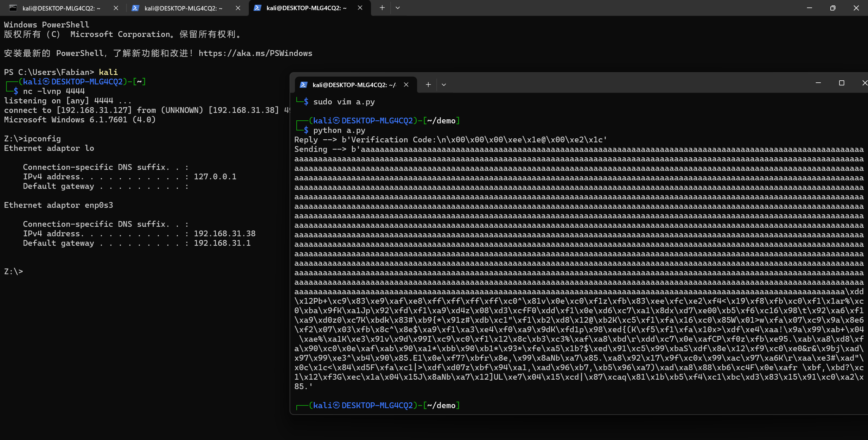Open a new tab in the front demo window
The width and height of the screenshot is (868, 440).
(x=428, y=85)
